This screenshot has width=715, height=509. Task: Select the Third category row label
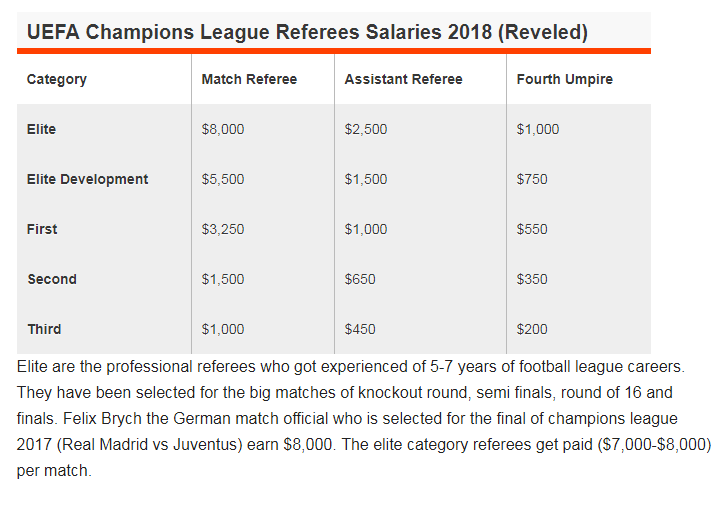44,329
